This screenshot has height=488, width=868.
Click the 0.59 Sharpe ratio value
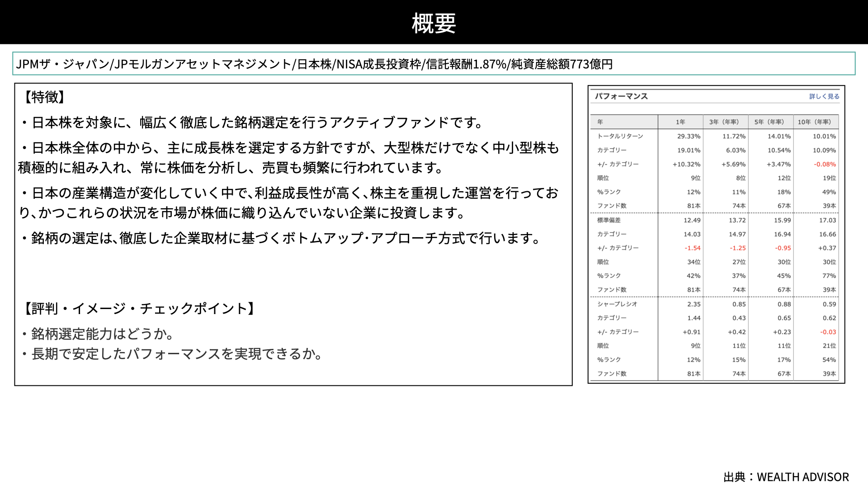829,304
